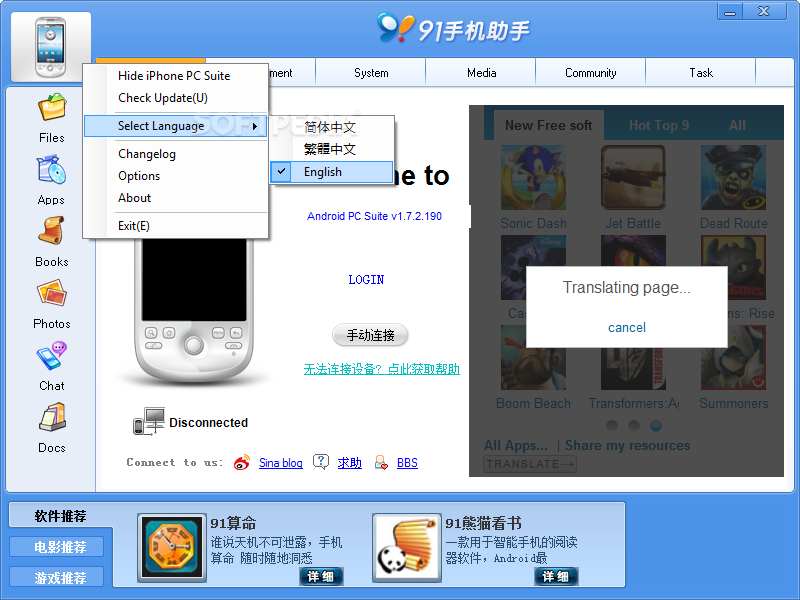Open the 91熊猫看书 panda app icon
Image resolution: width=800 pixels, height=600 pixels.
(x=407, y=547)
